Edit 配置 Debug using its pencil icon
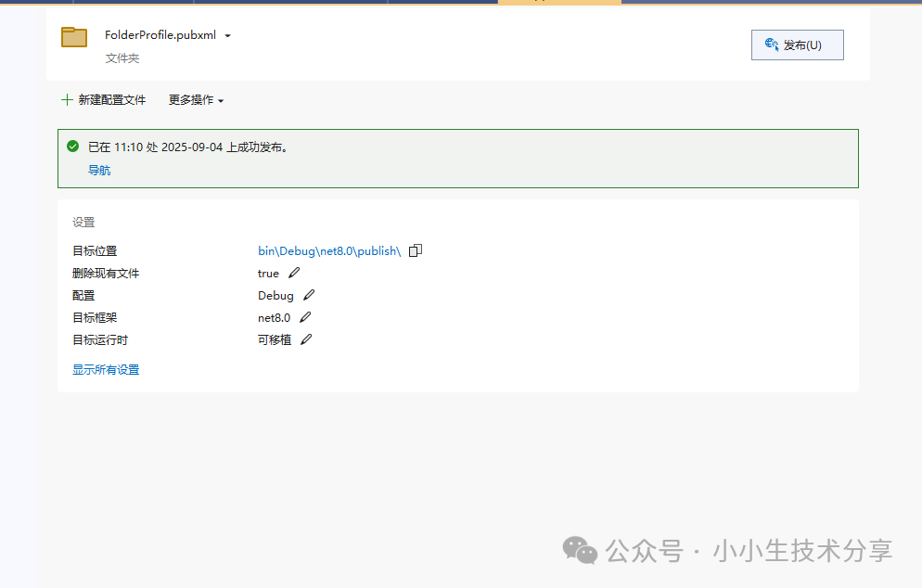Image resolution: width=922 pixels, height=588 pixels. tap(309, 295)
